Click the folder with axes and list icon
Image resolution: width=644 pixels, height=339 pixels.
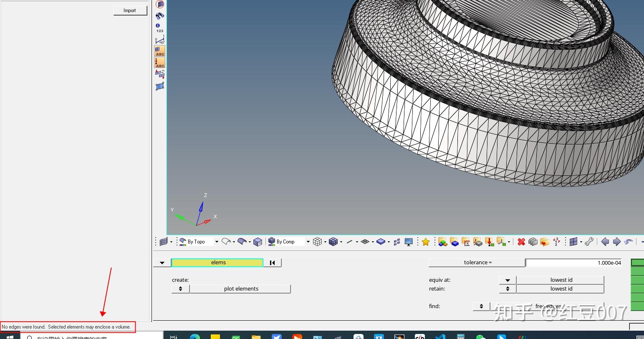coord(502,242)
